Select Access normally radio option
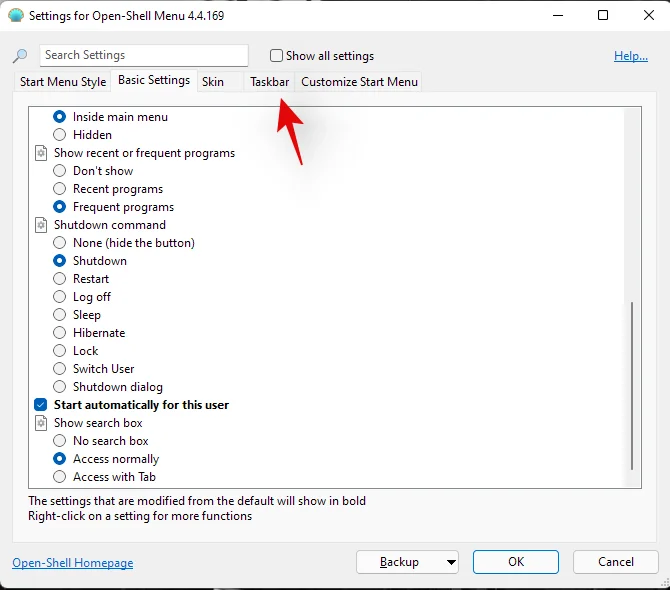 coord(59,459)
